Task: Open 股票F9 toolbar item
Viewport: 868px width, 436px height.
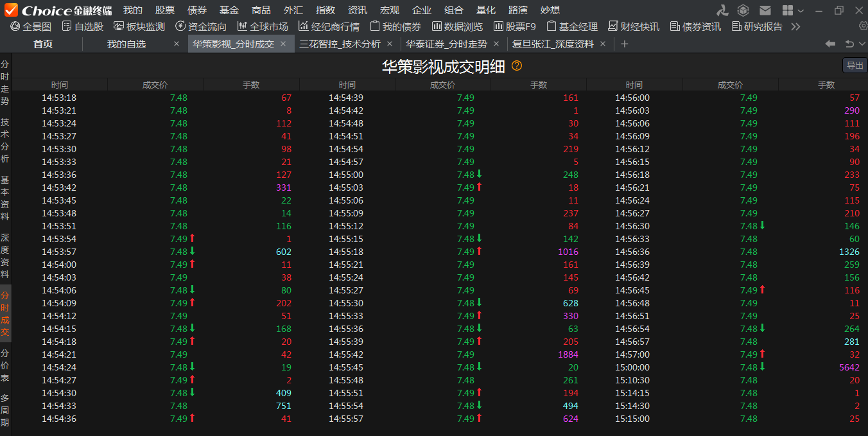Action: coord(514,26)
